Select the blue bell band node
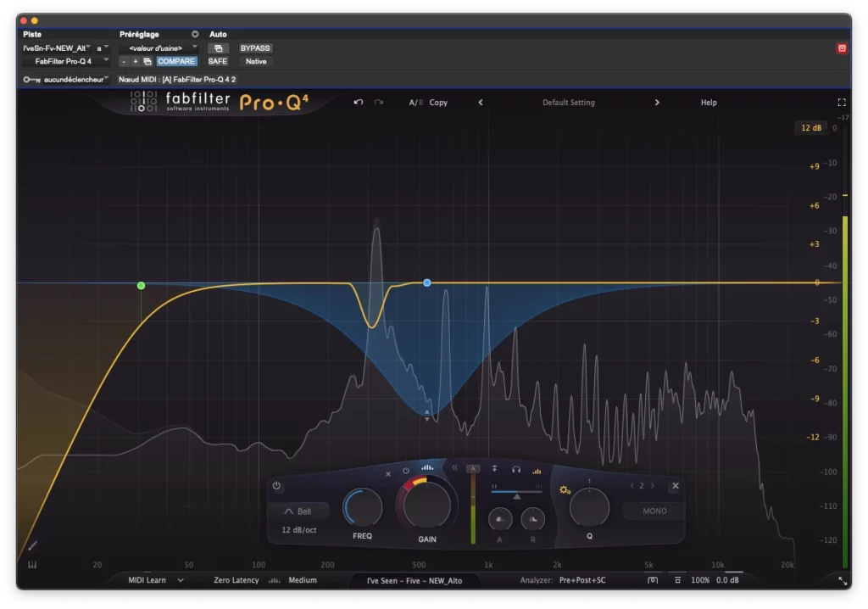This screenshot has height=609, width=868. [x=427, y=282]
